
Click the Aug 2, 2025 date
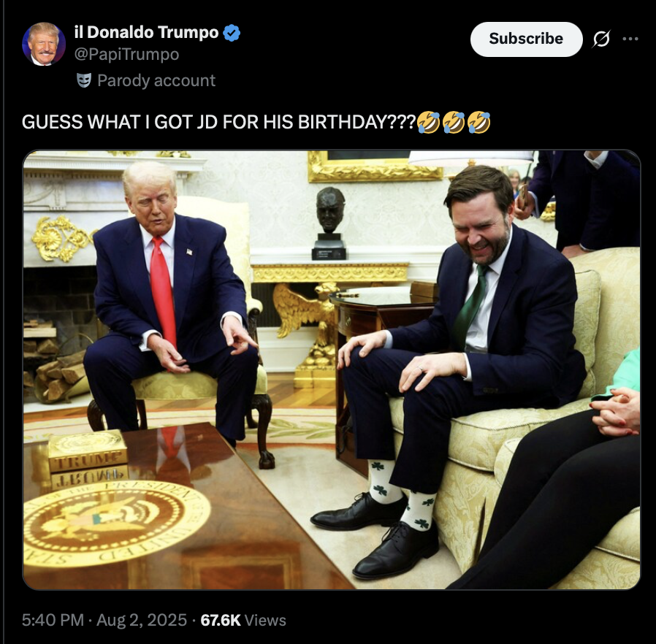[x=142, y=620]
